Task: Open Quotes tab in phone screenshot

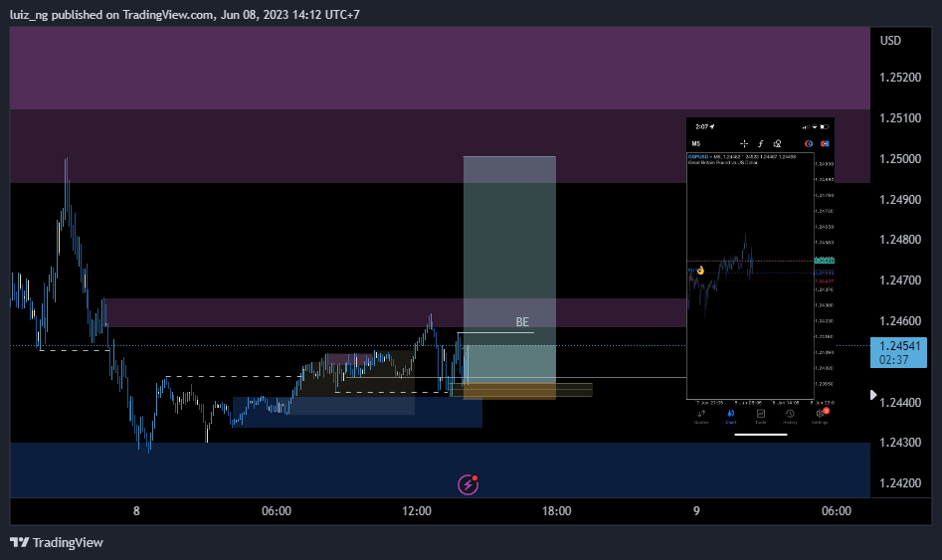Action: 701,417
